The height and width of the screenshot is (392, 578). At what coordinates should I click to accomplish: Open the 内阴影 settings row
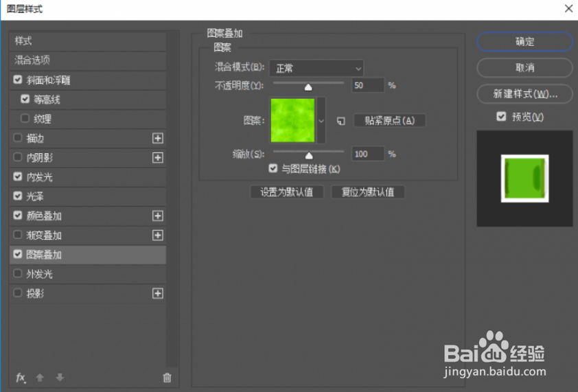click(x=88, y=158)
